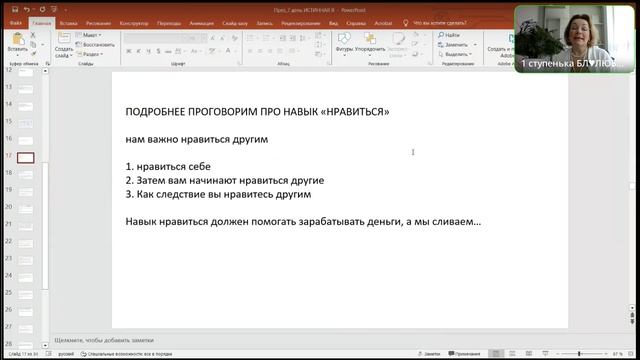The width and height of the screenshot is (640, 360).
Task: Open the font name combo box
Action: tap(154, 38)
